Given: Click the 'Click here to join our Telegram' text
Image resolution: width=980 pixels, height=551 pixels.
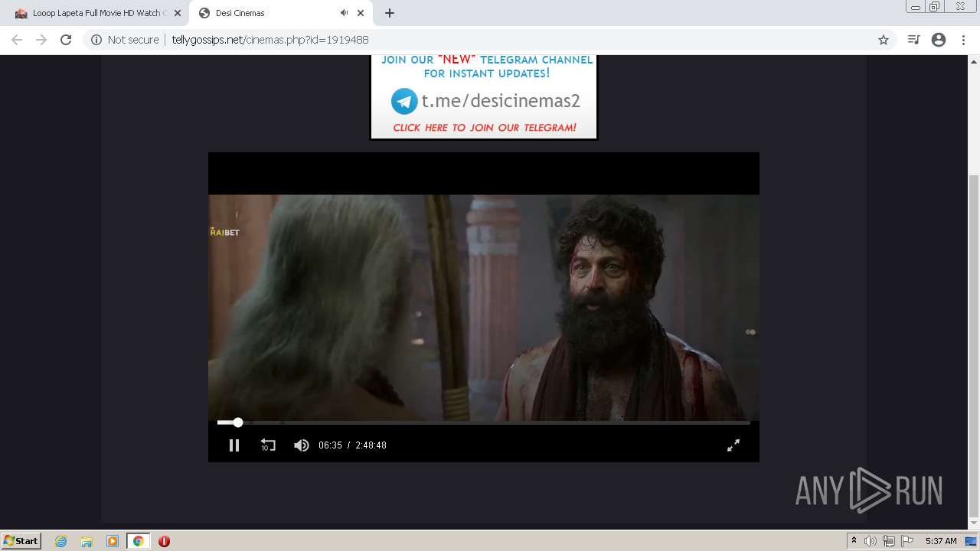Looking at the screenshot, I should [x=484, y=128].
